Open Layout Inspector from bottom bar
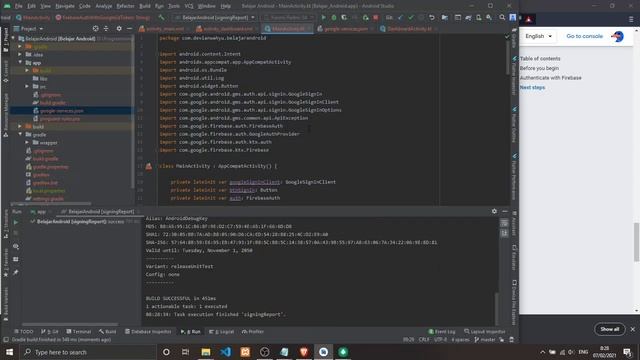The image size is (640, 360). 485,331
